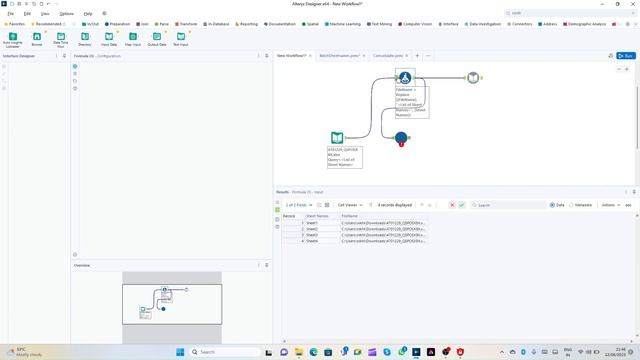Select the Auto Insights Uploader tool
Screen dimensions: 640x360
(x=13, y=39)
